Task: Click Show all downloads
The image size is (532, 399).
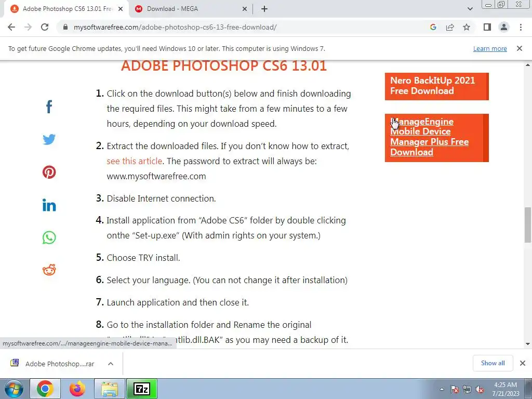Action: tap(493, 363)
